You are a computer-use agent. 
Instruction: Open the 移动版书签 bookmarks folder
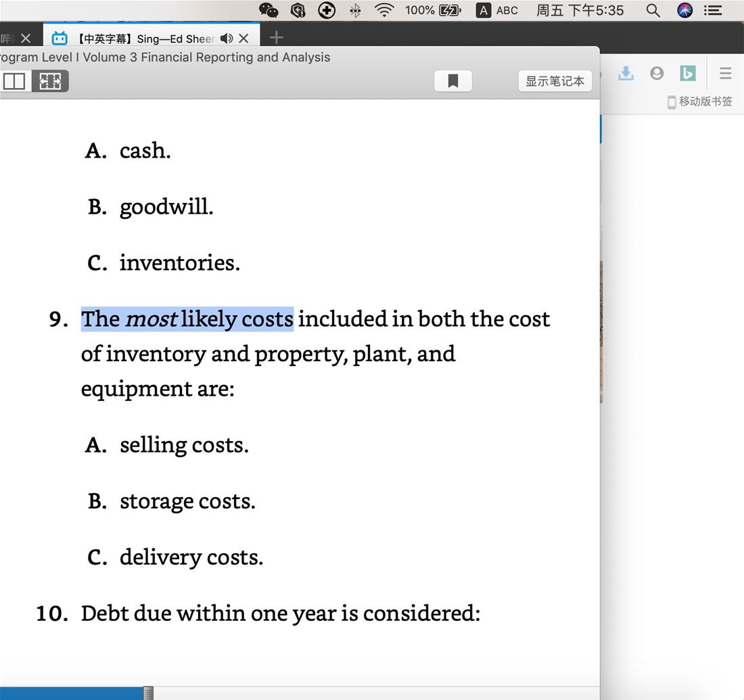pyautogui.click(x=700, y=101)
